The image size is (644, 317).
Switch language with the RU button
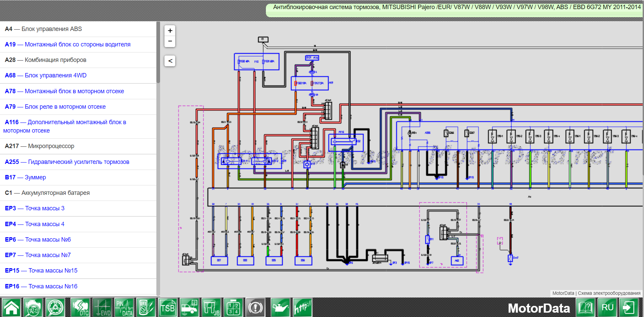pyautogui.click(x=607, y=307)
